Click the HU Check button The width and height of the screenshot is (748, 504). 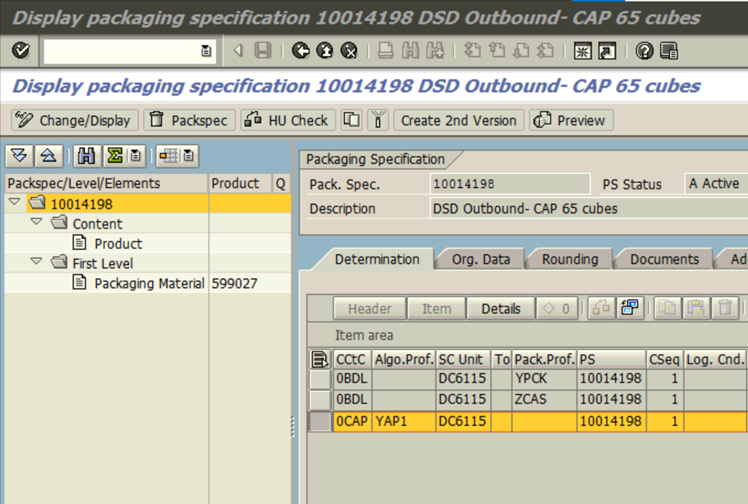click(286, 120)
